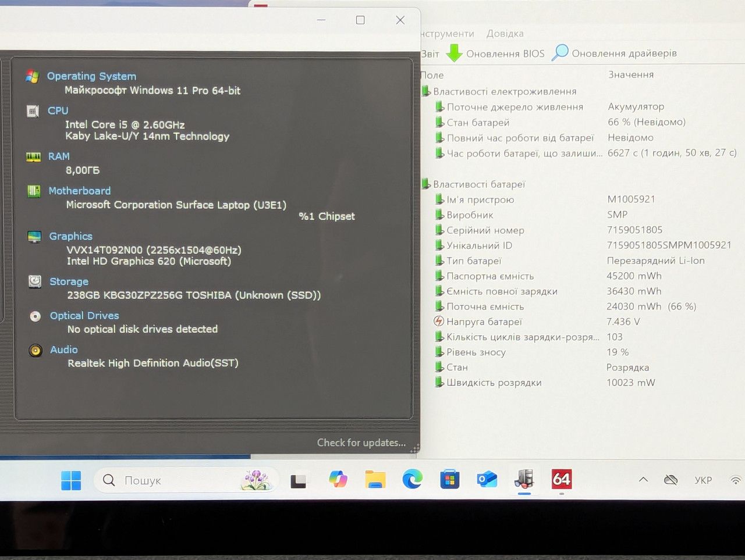
Task: Minimize the Speccy window
Action: 321,20
